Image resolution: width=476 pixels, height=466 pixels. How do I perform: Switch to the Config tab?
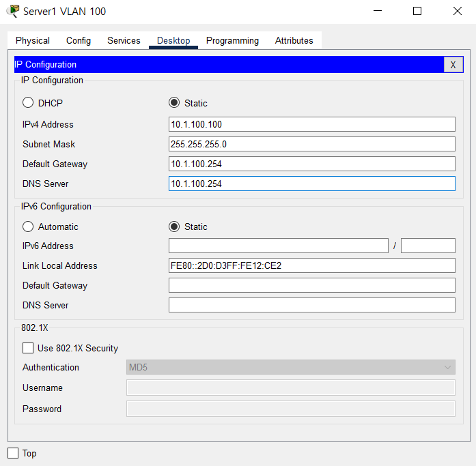pyautogui.click(x=79, y=40)
